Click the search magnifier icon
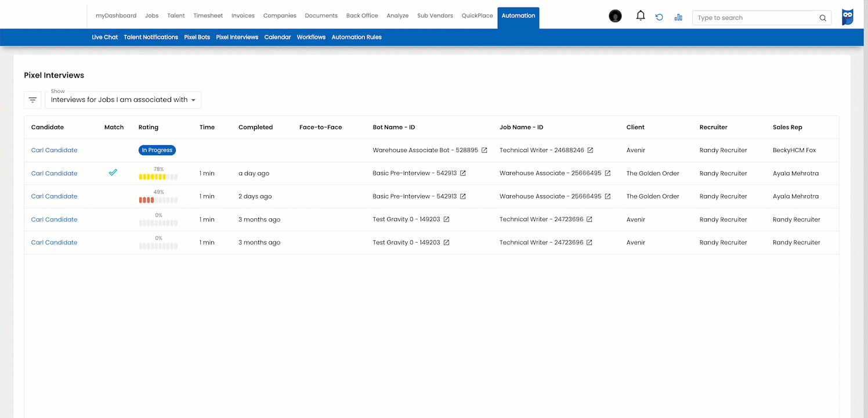The image size is (868, 418). tap(823, 18)
